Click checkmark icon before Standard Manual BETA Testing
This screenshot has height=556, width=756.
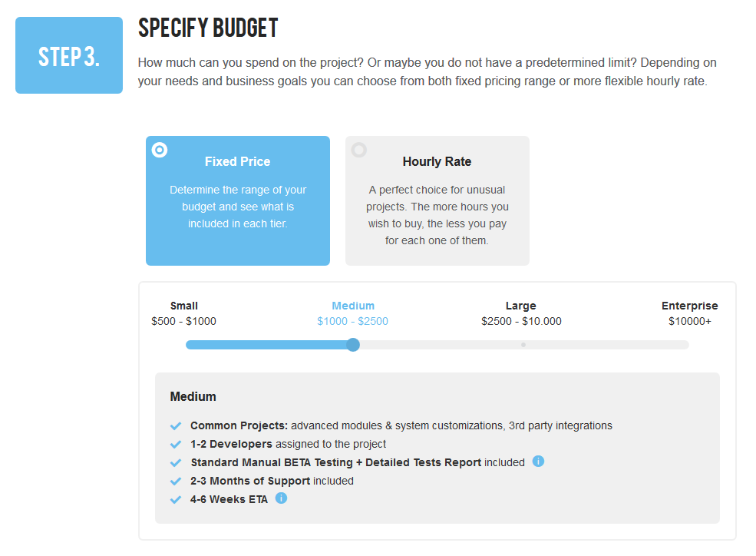click(176, 463)
